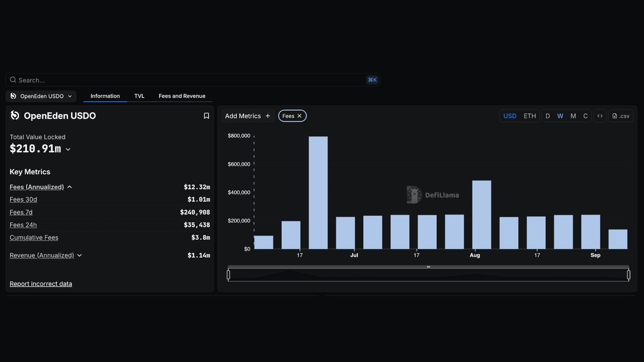Select daily (D) chart grouping
Image resolution: width=644 pixels, height=362 pixels.
coord(548,116)
